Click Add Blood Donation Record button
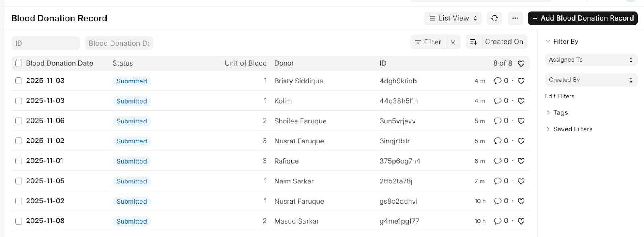644x237 pixels. point(582,18)
